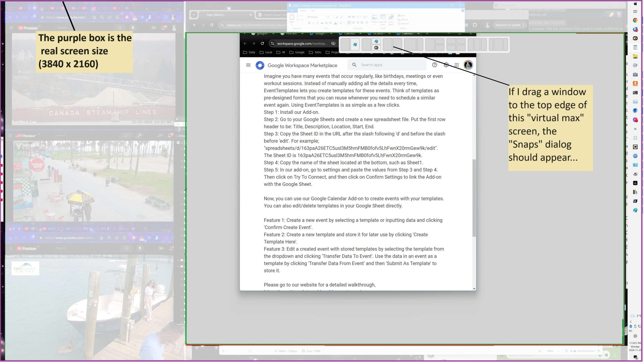The height and width of the screenshot is (364, 644).
Task: Click the Relaunch to update button
Action: click(508, 25)
